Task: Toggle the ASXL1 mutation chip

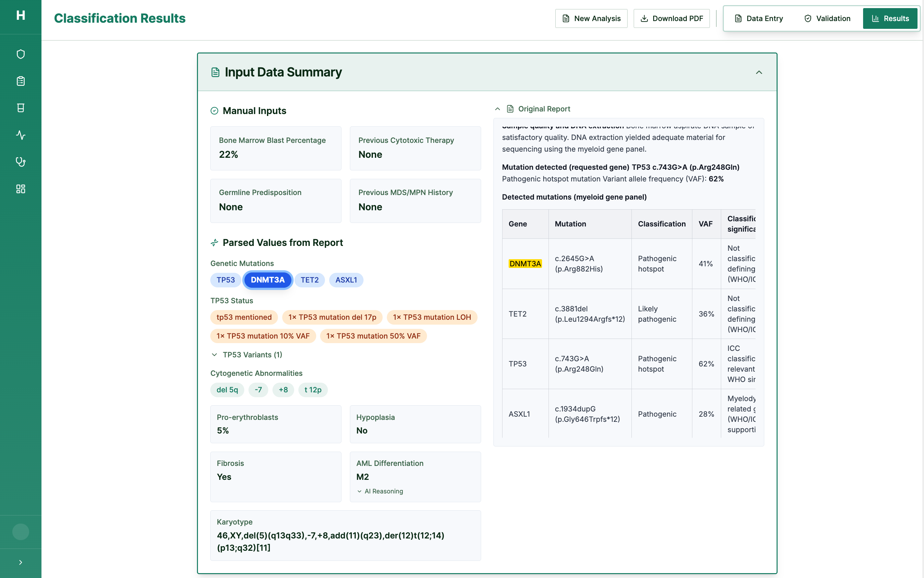Action: tap(346, 280)
